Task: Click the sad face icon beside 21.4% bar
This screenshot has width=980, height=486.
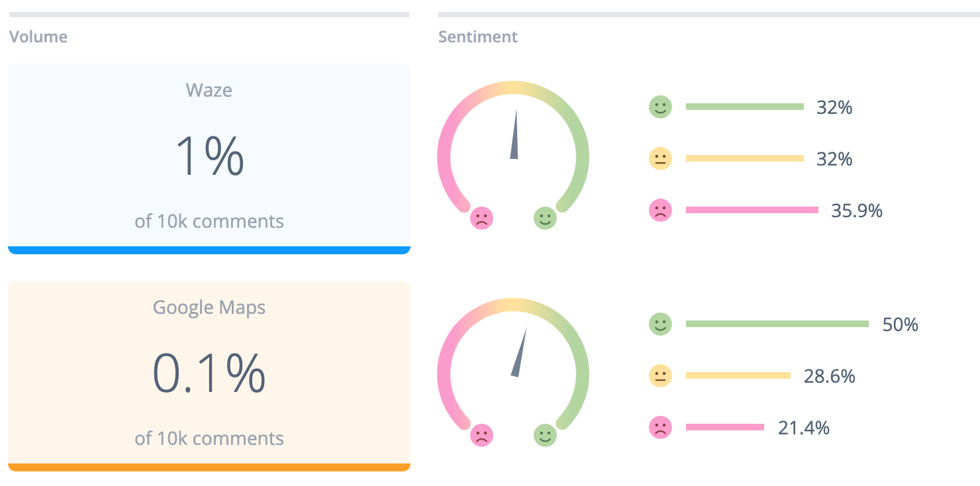Action: pos(660,427)
